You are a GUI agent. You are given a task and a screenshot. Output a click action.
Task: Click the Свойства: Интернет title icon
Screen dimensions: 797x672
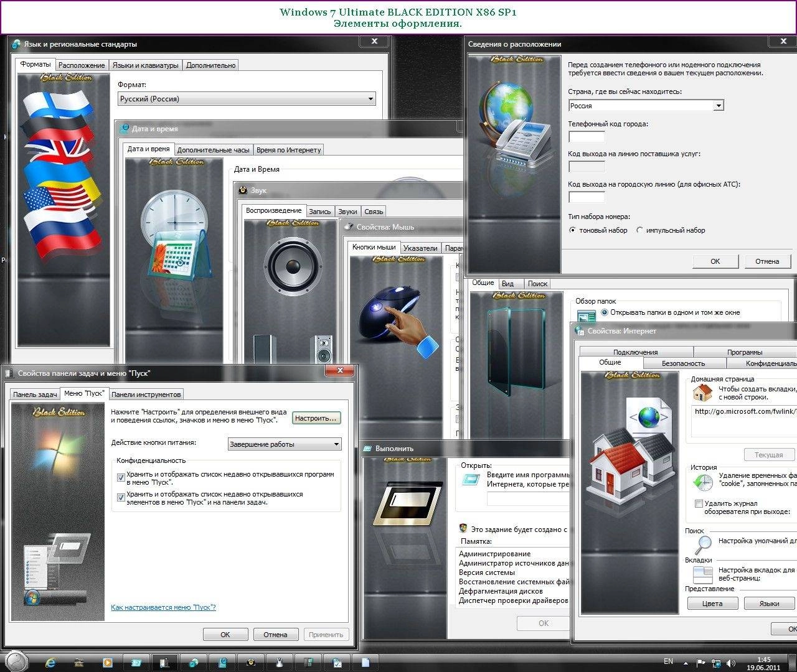pos(580,331)
